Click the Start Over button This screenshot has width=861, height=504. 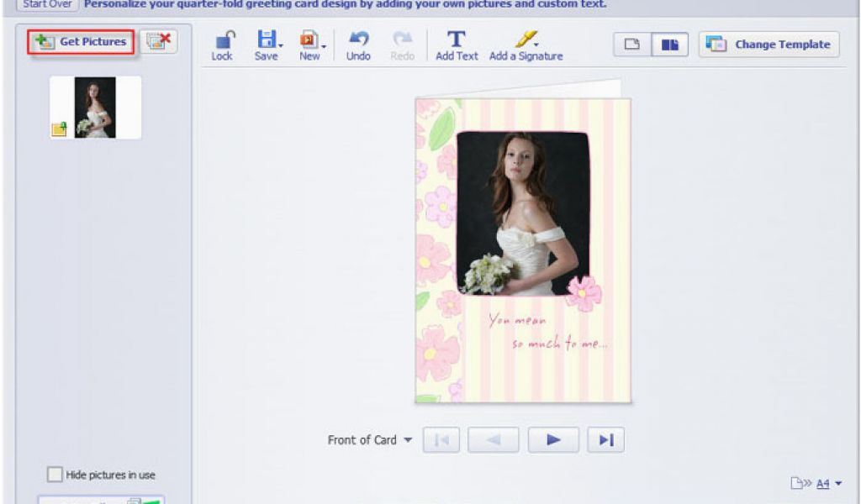(x=47, y=4)
